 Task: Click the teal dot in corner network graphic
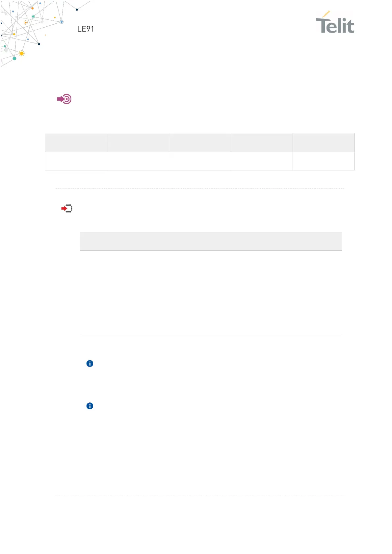pyautogui.click(x=14, y=59)
